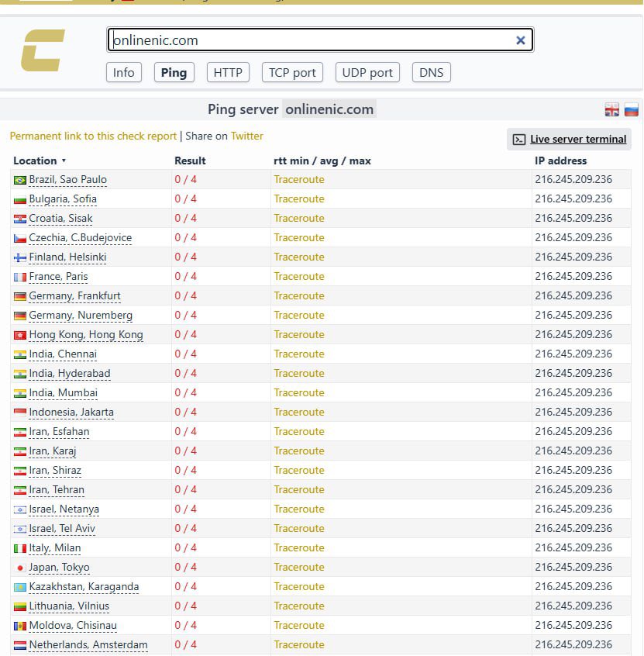Click the flag beside India, Chennai
This screenshot has width=644, height=656.
(x=20, y=355)
